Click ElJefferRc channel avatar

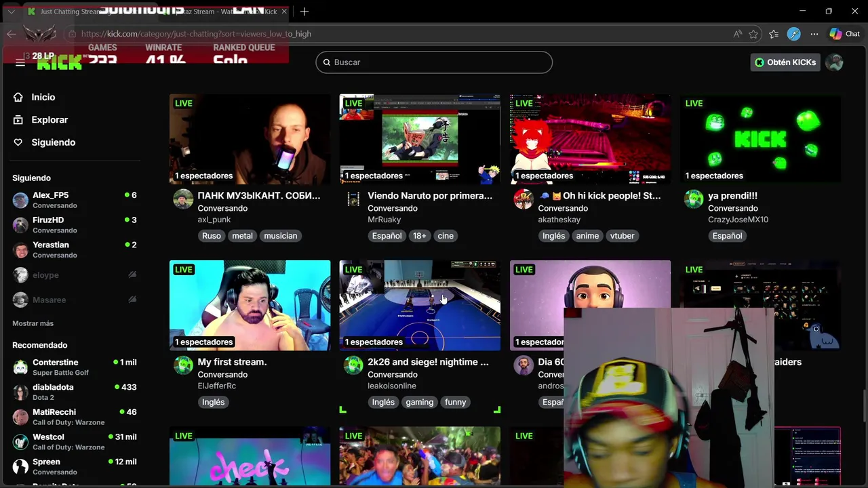[x=183, y=365]
